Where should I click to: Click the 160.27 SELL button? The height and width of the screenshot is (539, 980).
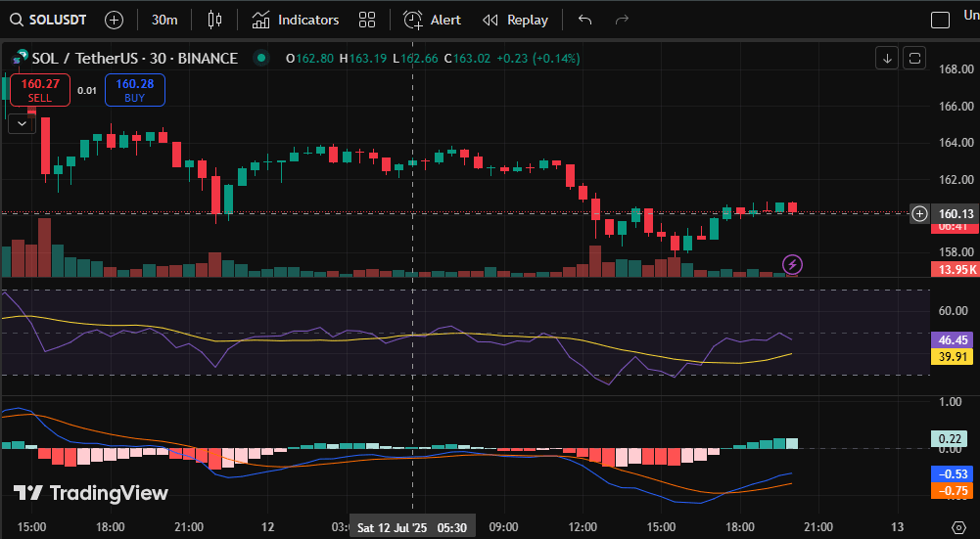point(39,90)
